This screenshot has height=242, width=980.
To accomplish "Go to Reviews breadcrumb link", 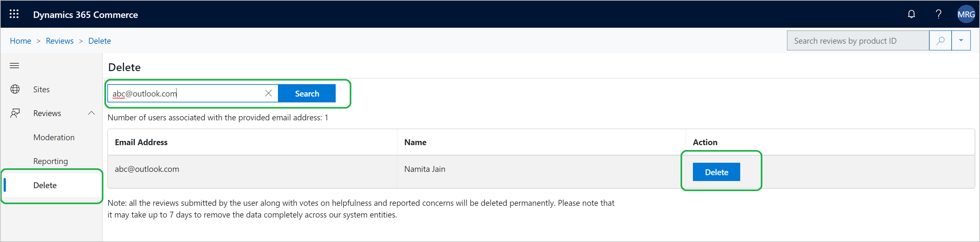I will 60,41.
